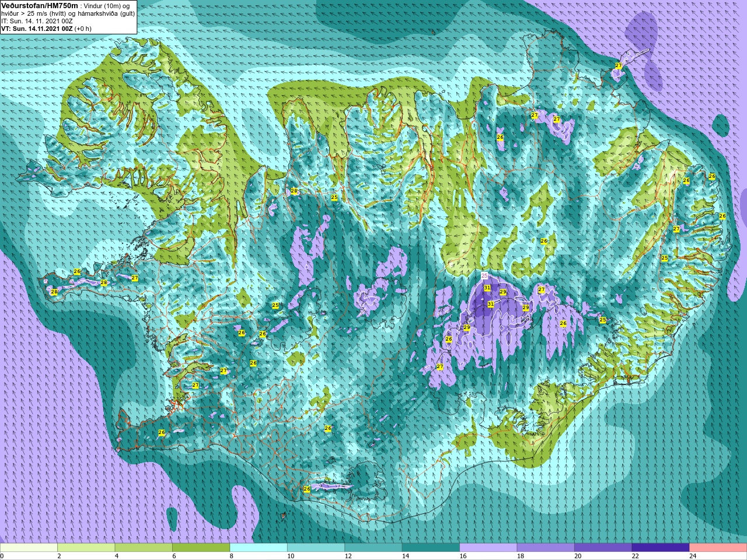Image resolution: width=747 pixels, height=560 pixels.
Task: Click the light cyan 8–10 legend swatch
Action: pos(259,548)
